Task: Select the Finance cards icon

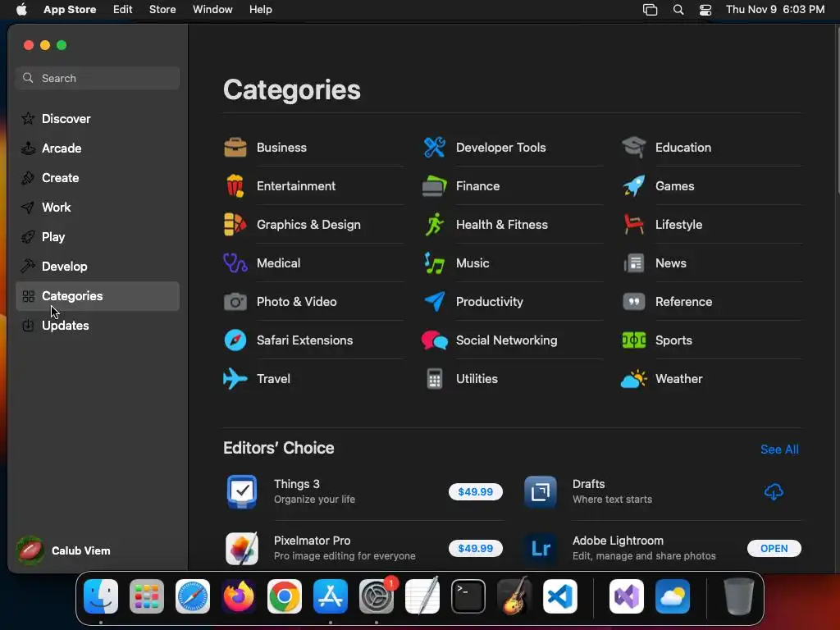Action: [435, 186]
